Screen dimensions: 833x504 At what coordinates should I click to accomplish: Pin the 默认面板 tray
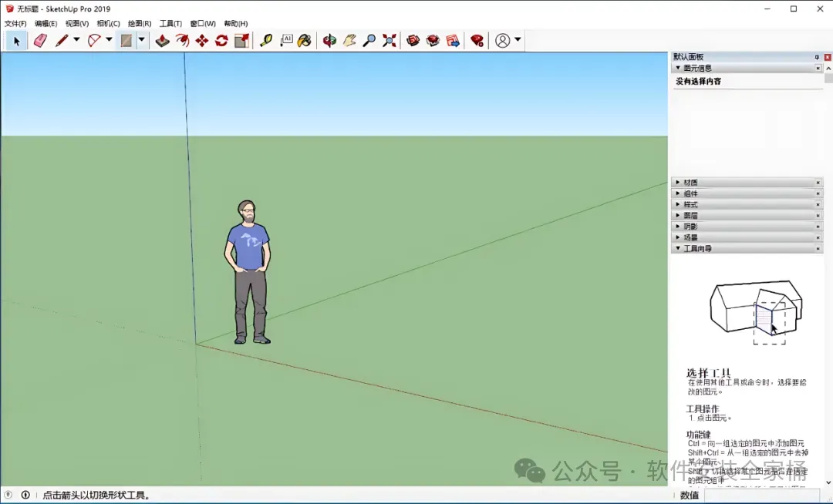coord(817,57)
